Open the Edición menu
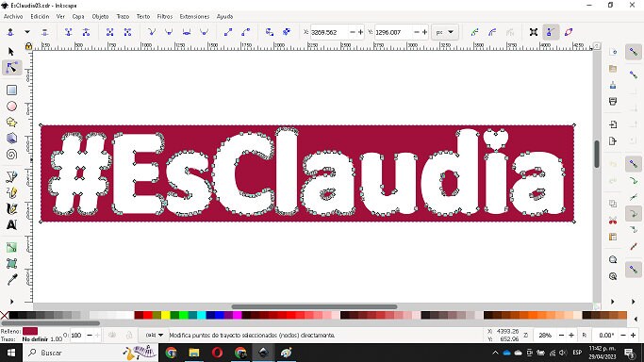Image resolution: width=644 pixels, height=362 pixels. (x=40, y=16)
